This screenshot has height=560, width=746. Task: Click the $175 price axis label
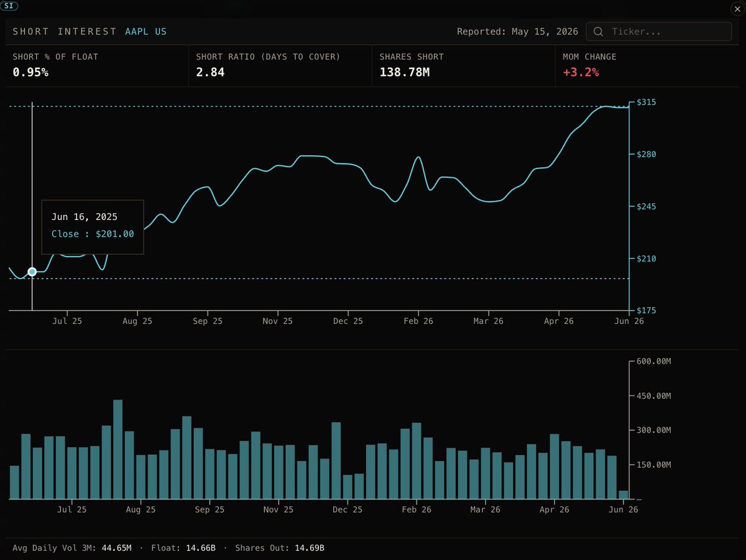(x=645, y=310)
